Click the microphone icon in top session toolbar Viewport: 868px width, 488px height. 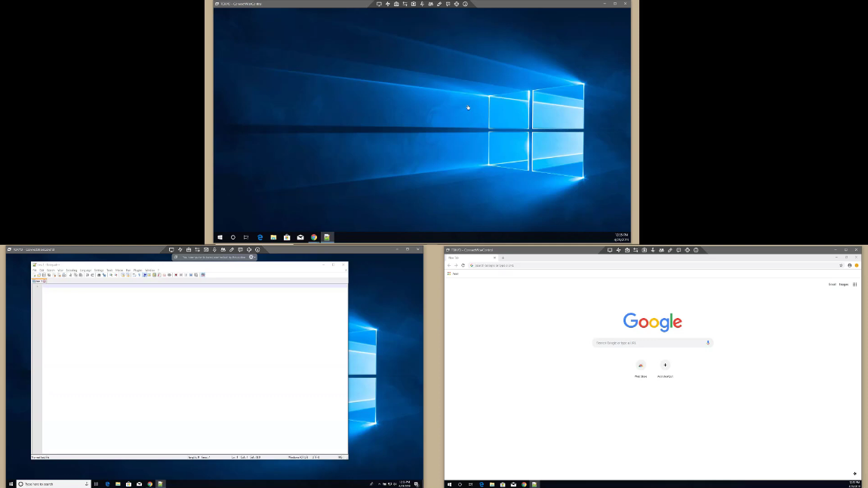click(x=422, y=4)
